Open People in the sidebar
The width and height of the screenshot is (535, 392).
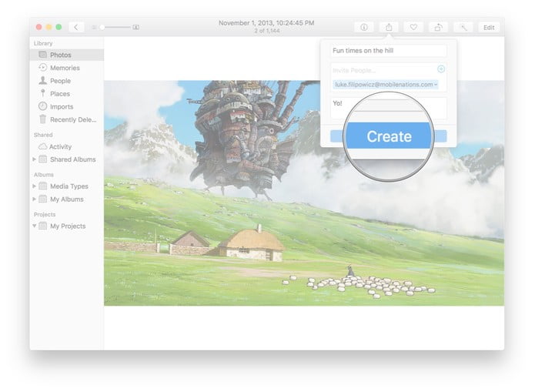point(60,81)
